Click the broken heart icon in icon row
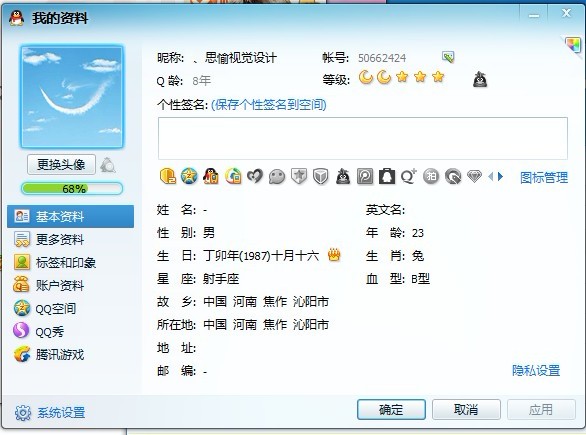 (255, 176)
